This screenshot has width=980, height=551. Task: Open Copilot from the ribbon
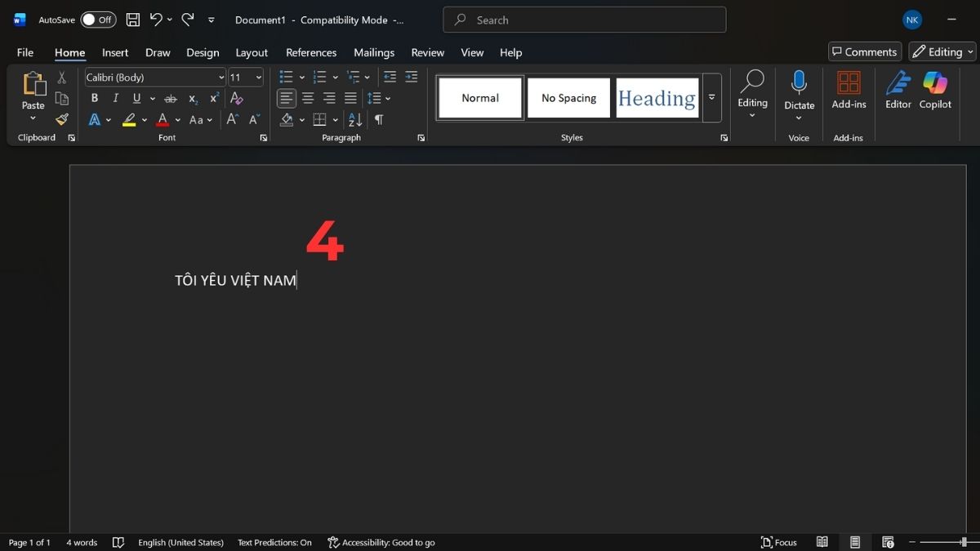coord(934,90)
